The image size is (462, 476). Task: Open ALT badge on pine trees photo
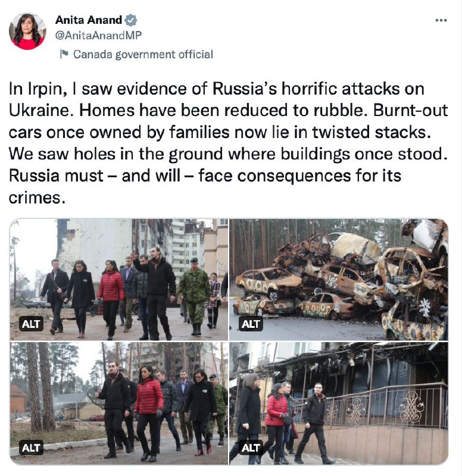click(x=30, y=448)
